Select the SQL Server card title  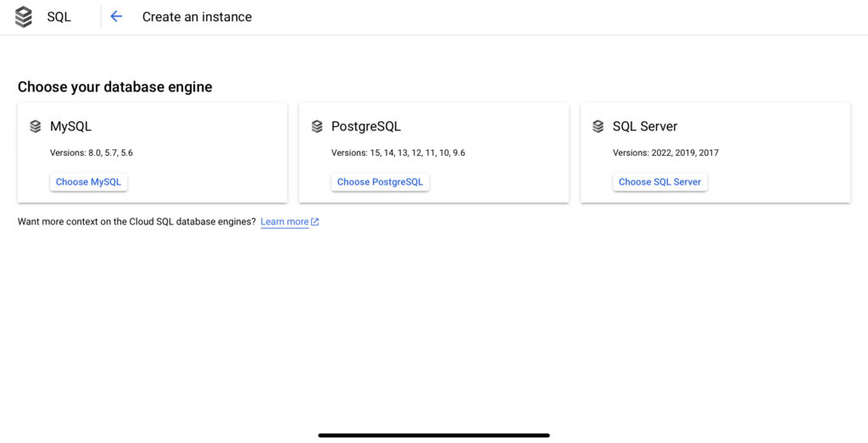click(645, 126)
